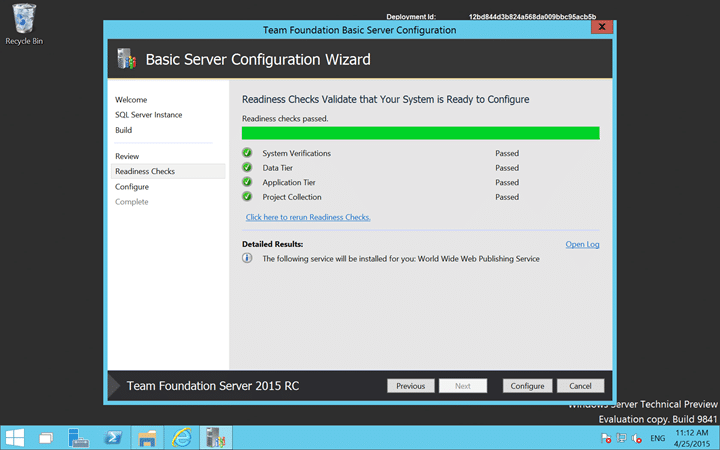This screenshot has width=720, height=450.
Task: Click the System Verifications green check icon
Action: [247, 152]
